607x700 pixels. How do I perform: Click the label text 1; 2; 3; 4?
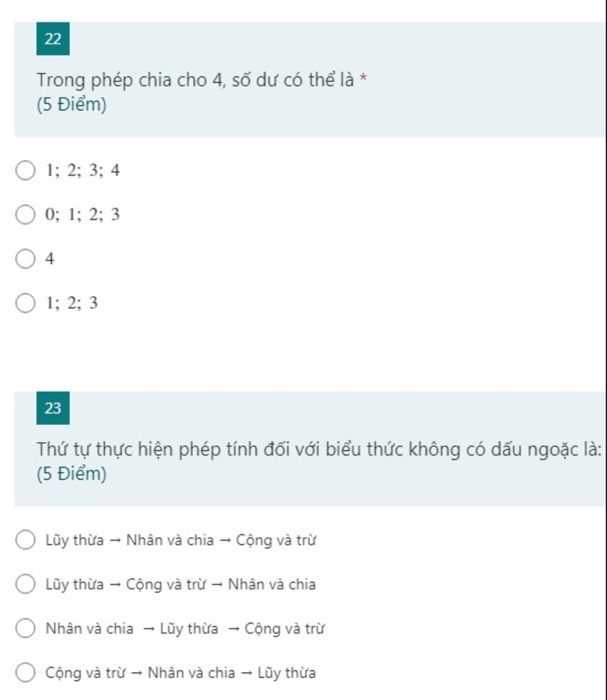point(82,171)
